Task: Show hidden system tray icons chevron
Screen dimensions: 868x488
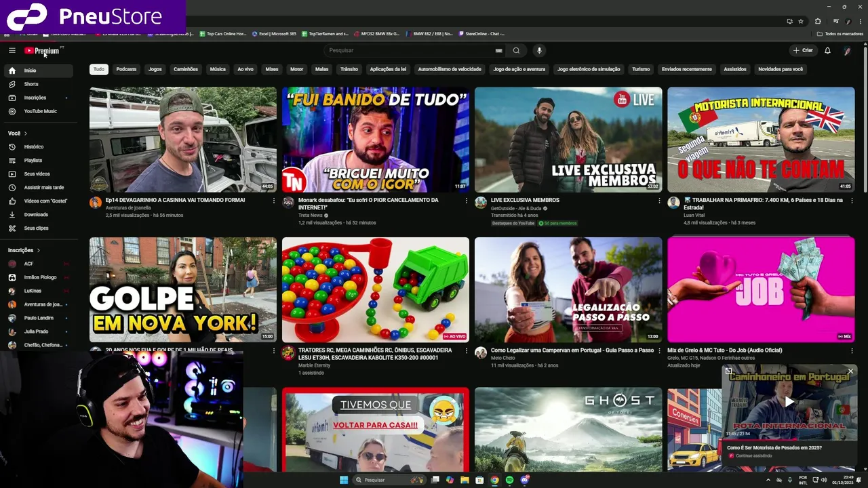Action: pos(768,480)
